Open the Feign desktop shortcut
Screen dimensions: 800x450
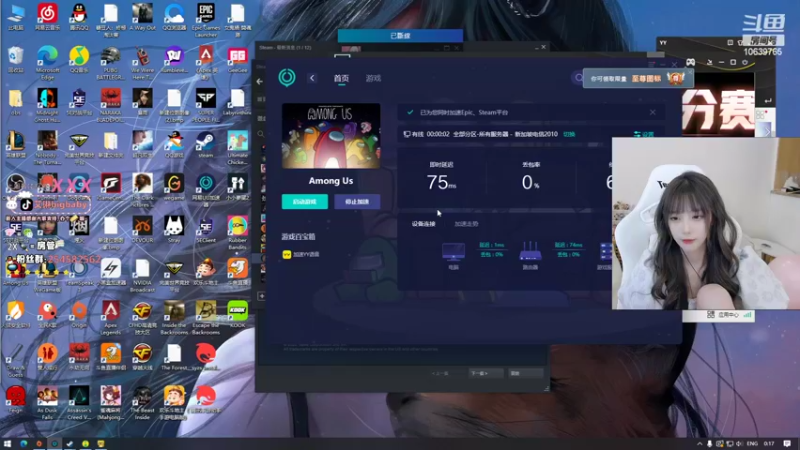pyautogui.click(x=16, y=399)
